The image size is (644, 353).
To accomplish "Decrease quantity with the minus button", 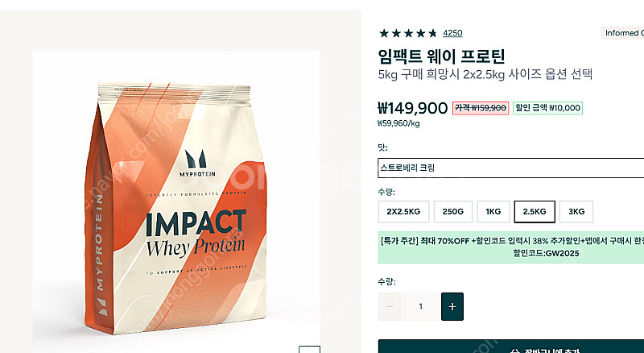I will (x=390, y=306).
